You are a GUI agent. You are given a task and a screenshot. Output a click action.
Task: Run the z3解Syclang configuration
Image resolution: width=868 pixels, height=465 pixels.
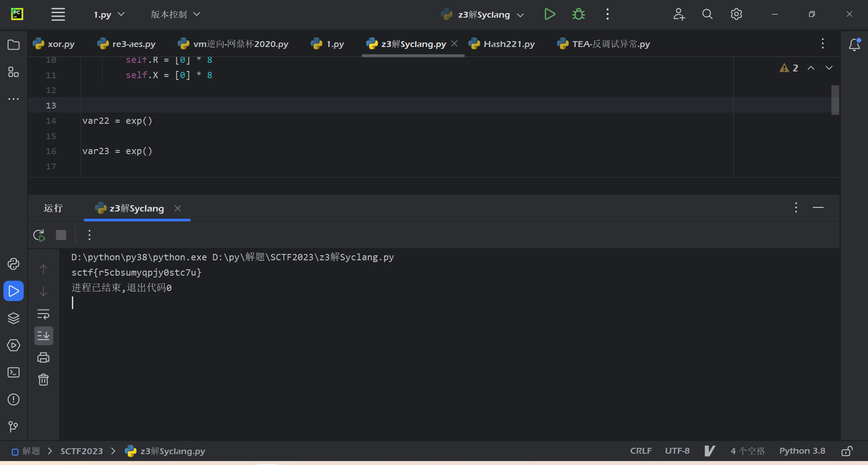point(550,14)
